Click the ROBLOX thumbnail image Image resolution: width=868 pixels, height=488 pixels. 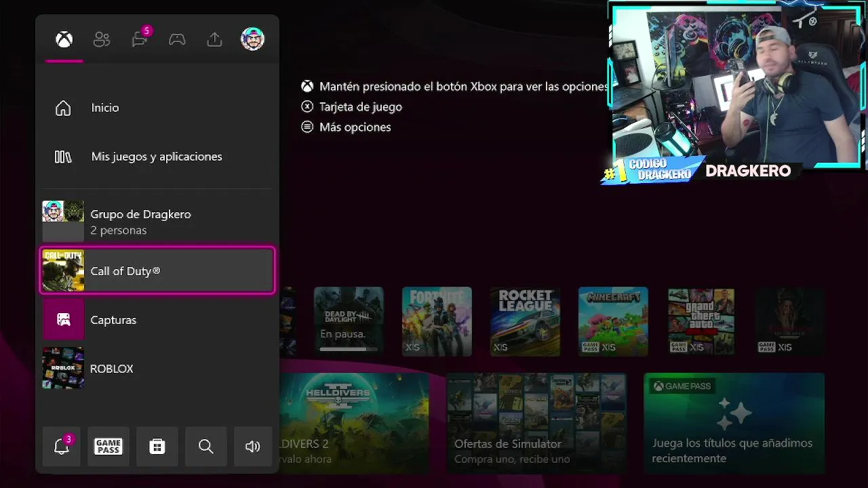tap(63, 368)
